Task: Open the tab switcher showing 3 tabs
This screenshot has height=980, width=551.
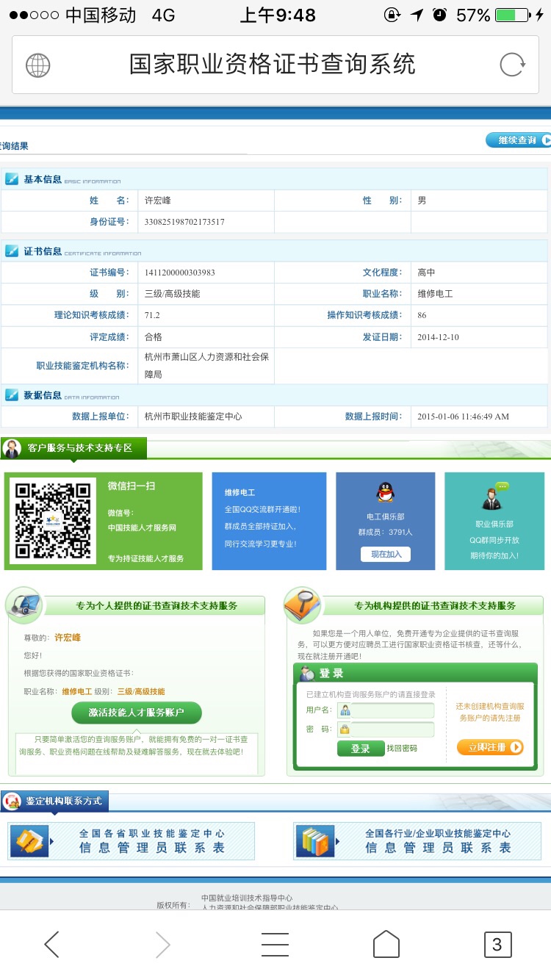Action: [x=497, y=944]
